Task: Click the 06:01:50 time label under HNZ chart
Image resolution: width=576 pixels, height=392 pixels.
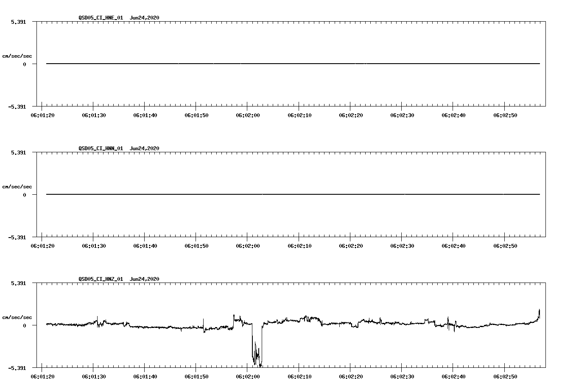Action: pyautogui.click(x=196, y=377)
